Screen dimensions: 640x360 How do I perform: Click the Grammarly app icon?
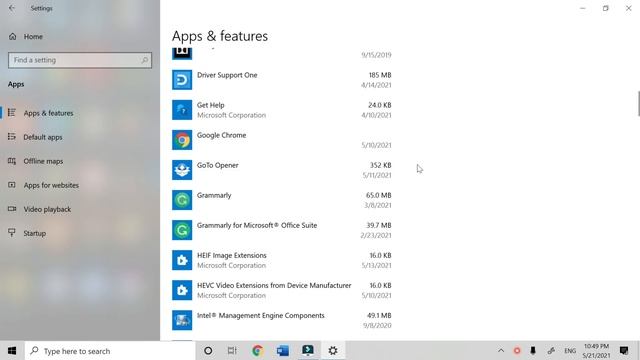[182, 200]
